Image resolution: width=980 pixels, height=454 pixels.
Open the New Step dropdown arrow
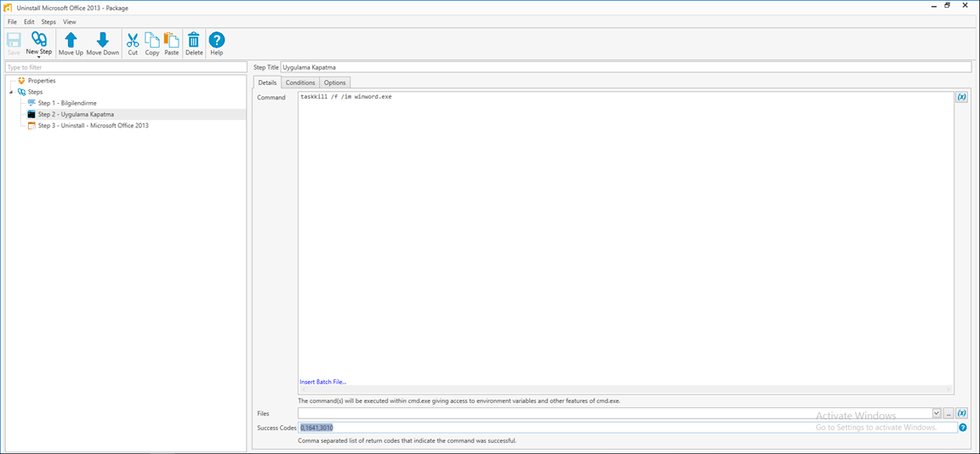pyautogui.click(x=39, y=57)
